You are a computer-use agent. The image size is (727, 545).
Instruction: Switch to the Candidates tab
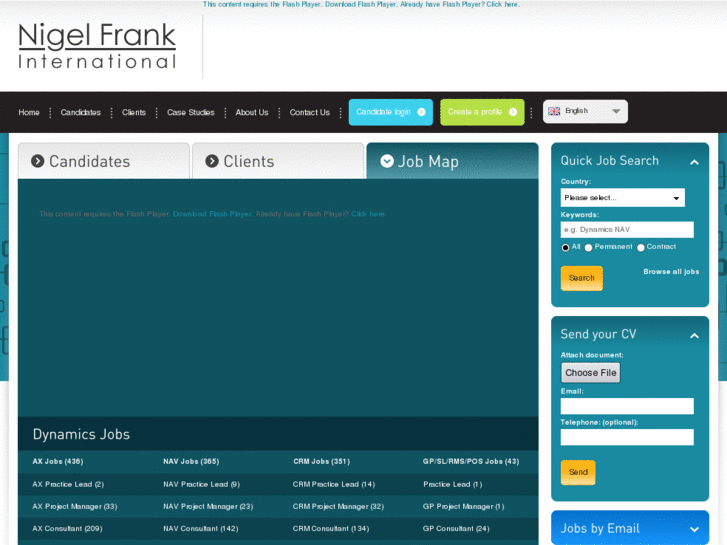click(x=104, y=161)
